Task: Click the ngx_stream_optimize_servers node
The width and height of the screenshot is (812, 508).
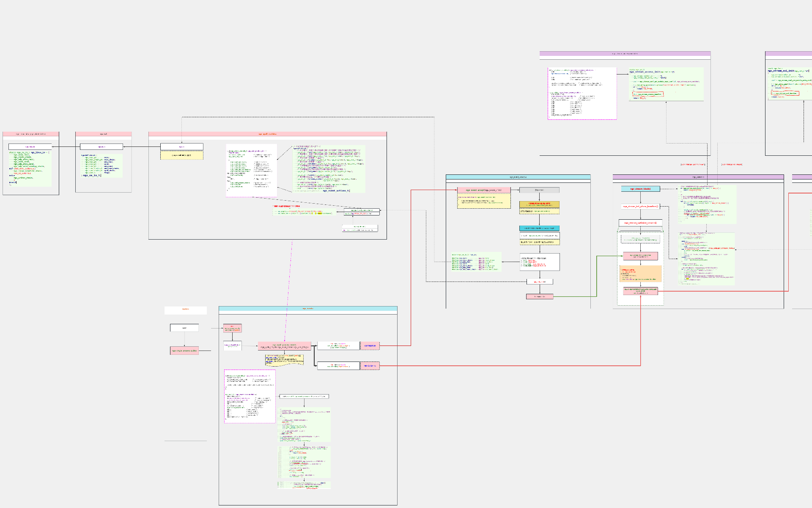Action: (x=640, y=223)
